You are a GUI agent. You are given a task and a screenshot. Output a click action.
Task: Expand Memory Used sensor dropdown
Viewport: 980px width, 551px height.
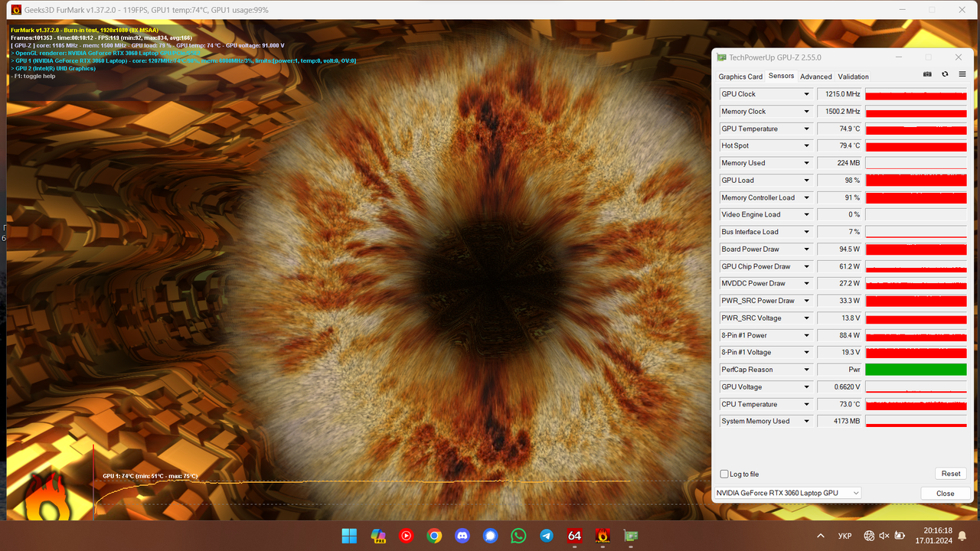point(806,163)
